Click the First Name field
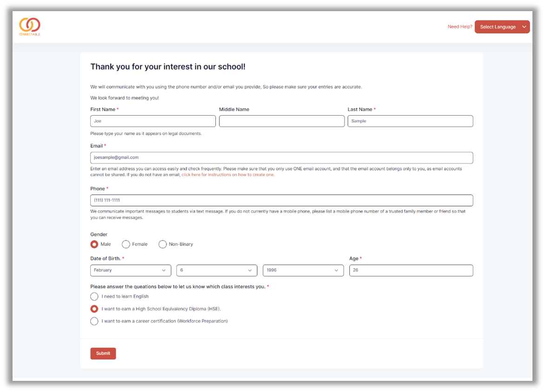 [153, 121]
